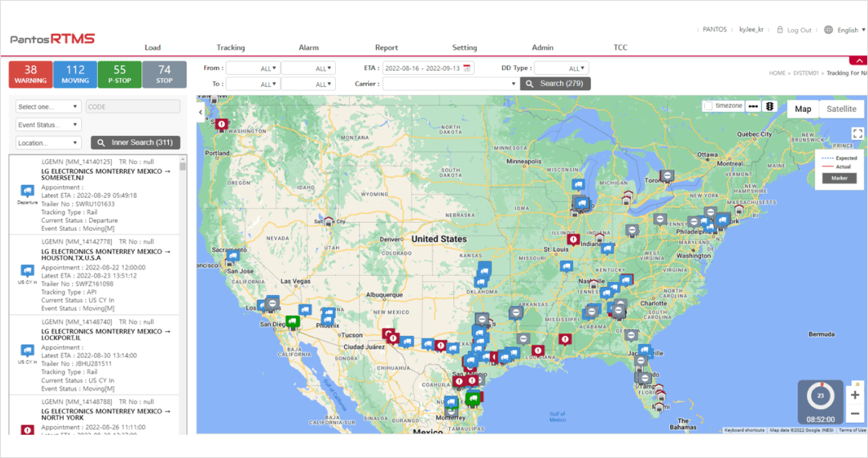
Task: Click the Inner Search (311) button
Action: pos(136,143)
